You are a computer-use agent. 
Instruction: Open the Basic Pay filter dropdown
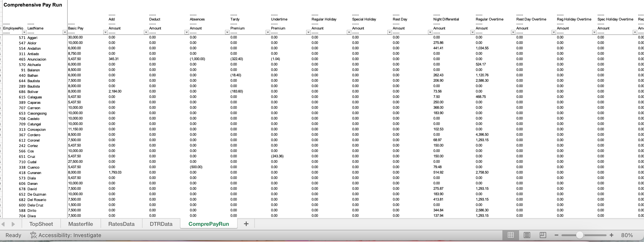[x=105, y=32]
